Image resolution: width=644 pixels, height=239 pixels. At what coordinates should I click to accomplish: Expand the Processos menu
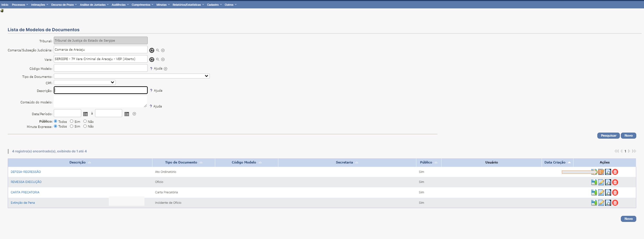pyautogui.click(x=20, y=5)
